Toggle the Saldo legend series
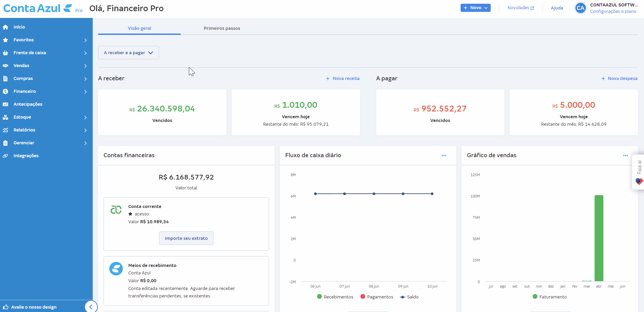This screenshot has height=312, width=644. pos(409,297)
